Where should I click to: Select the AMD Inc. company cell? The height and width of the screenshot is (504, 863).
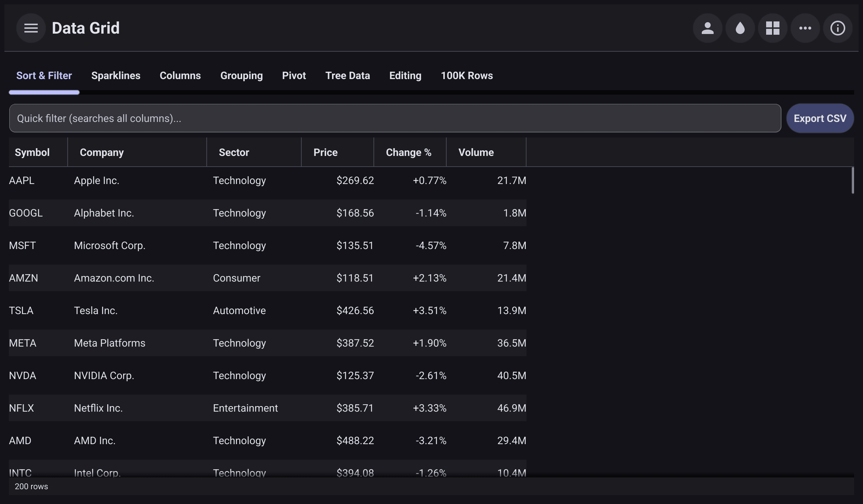click(137, 440)
